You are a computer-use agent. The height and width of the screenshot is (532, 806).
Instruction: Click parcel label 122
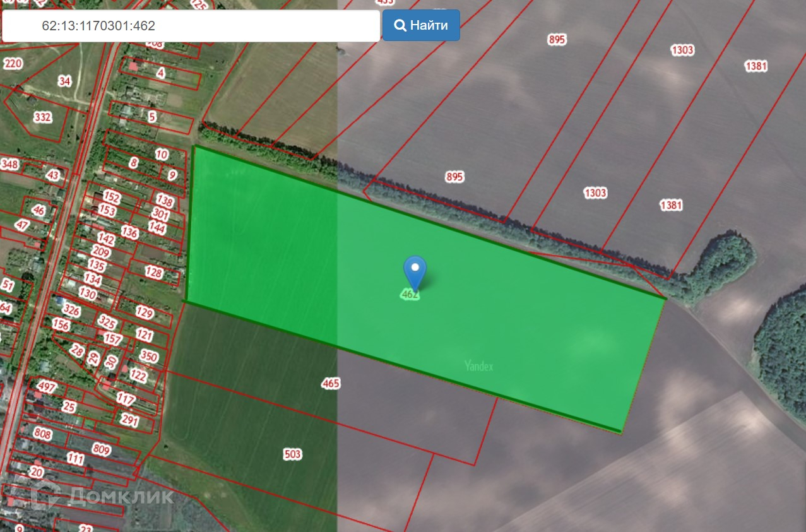coord(138,377)
